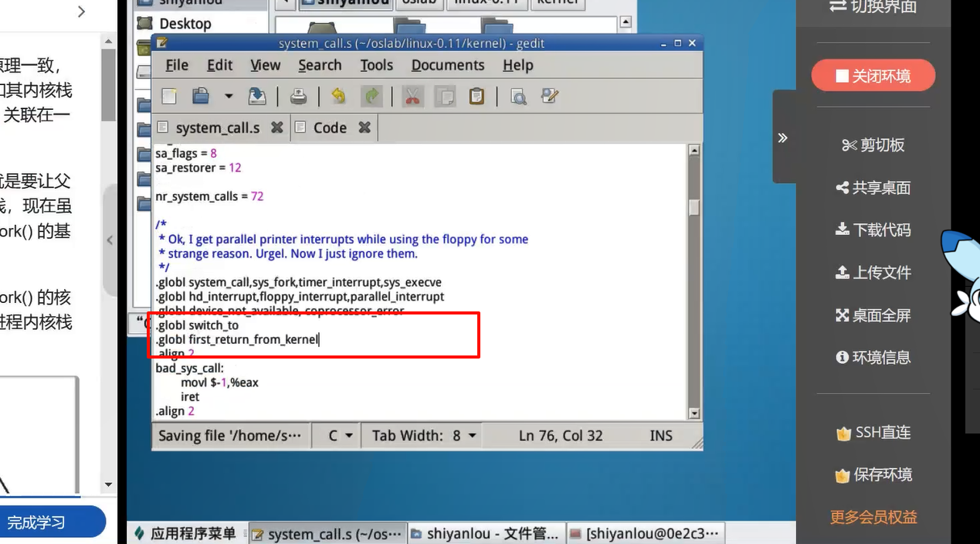This screenshot has height=544, width=980.
Task: Open the Documents menu
Action: pyautogui.click(x=447, y=66)
